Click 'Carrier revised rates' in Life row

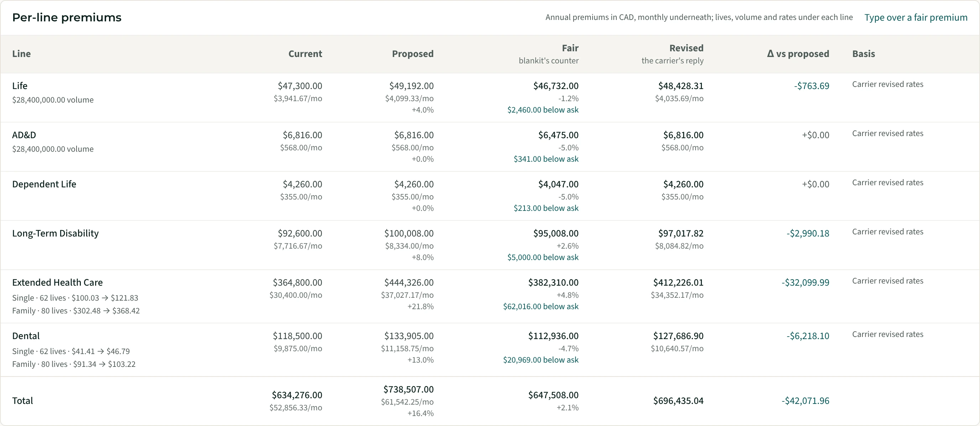click(887, 84)
